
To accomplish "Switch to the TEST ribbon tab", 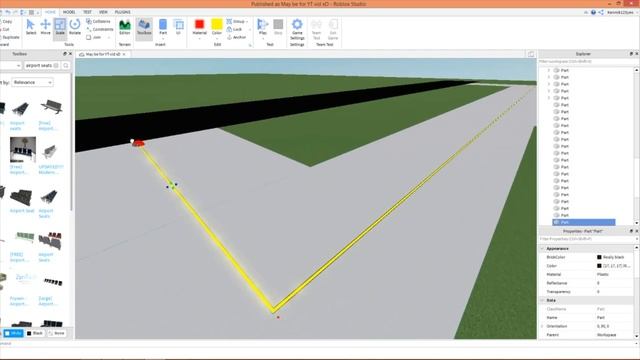I will 87,12.
